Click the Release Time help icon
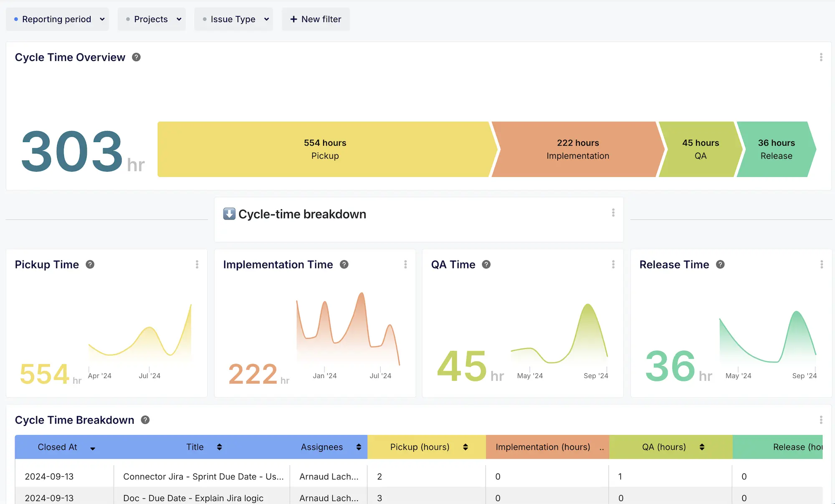Screen dimensions: 835x504 pyautogui.click(x=720, y=264)
